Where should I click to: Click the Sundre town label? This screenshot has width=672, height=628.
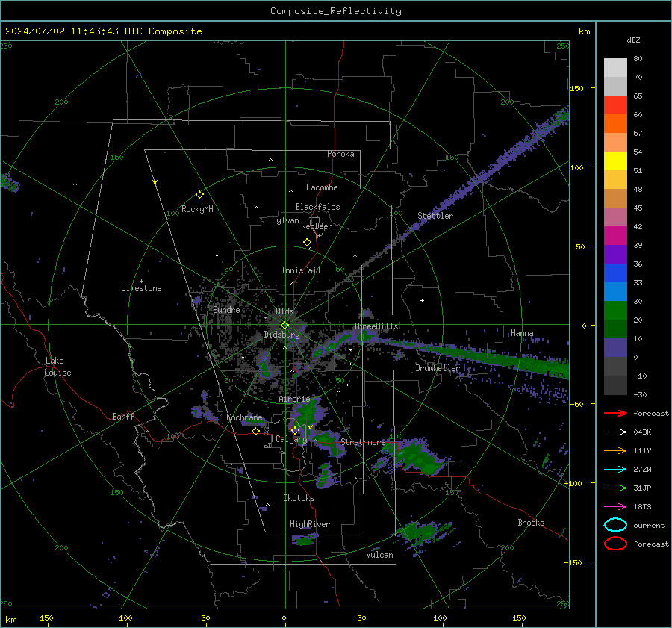click(x=226, y=310)
